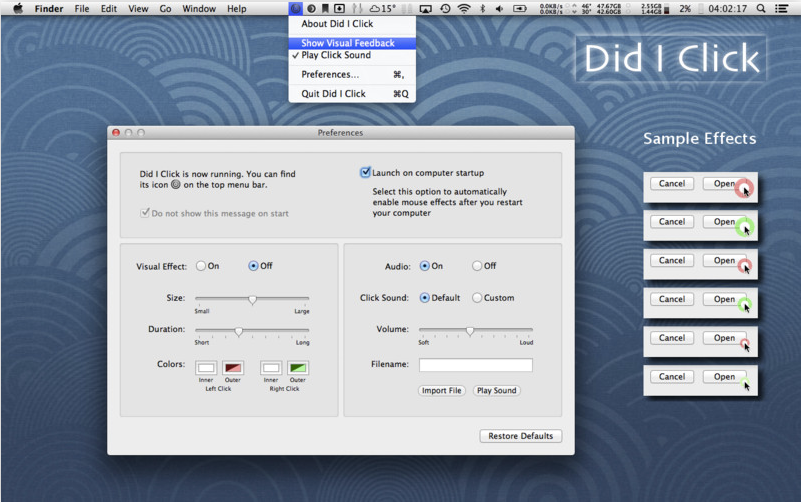Click Did I Click icon inside running message
The width and height of the screenshot is (801, 502).
(x=175, y=184)
